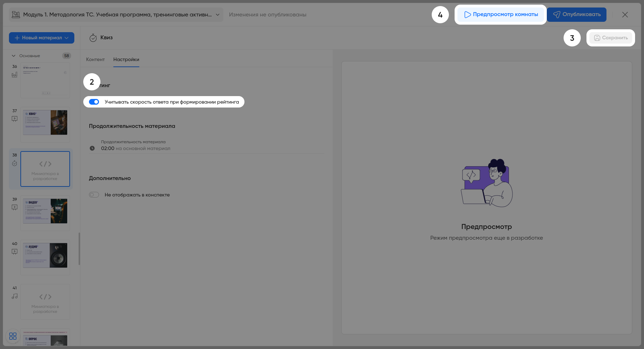Click the Изменения не опубликованы status text
The image size is (644, 349).
(x=268, y=15)
